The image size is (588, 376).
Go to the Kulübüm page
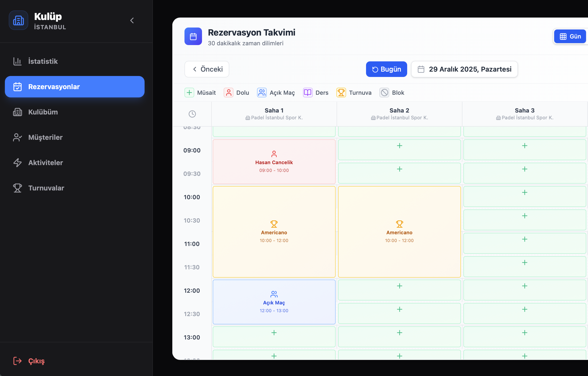[x=43, y=112]
